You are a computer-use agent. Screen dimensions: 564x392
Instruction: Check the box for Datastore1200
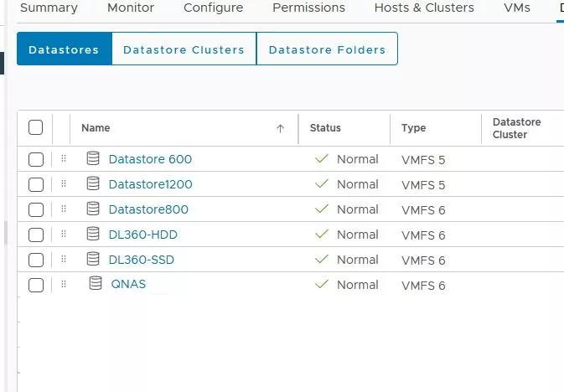point(36,184)
